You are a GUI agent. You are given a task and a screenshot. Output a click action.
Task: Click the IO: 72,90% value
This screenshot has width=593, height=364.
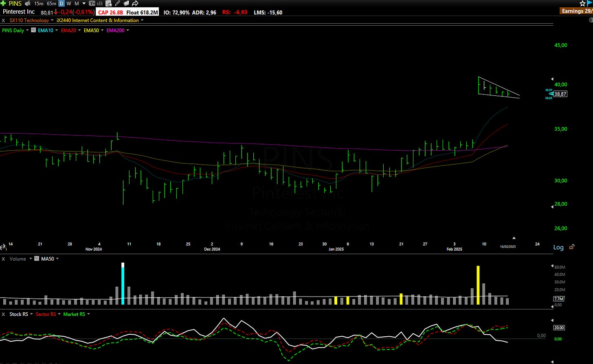coord(176,13)
